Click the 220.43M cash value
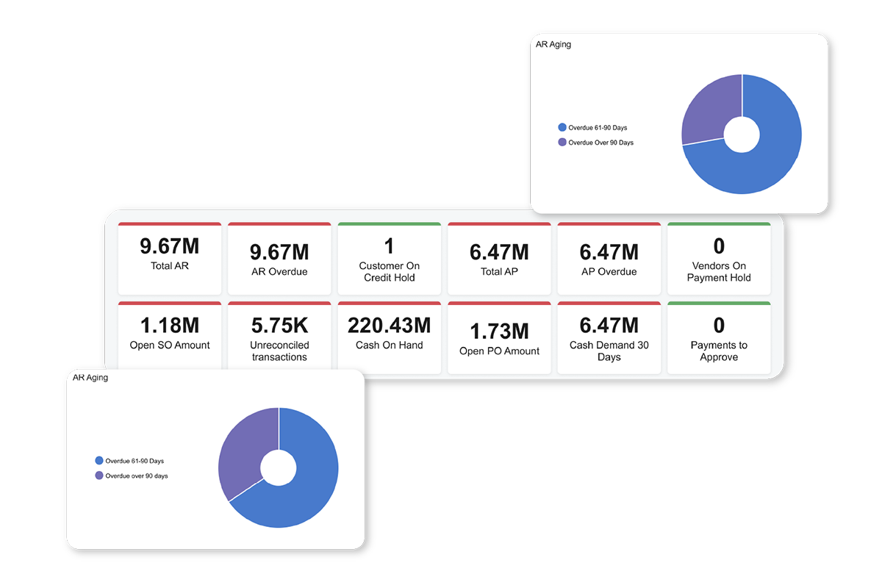The width and height of the screenshot is (882, 588). coord(390,325)
